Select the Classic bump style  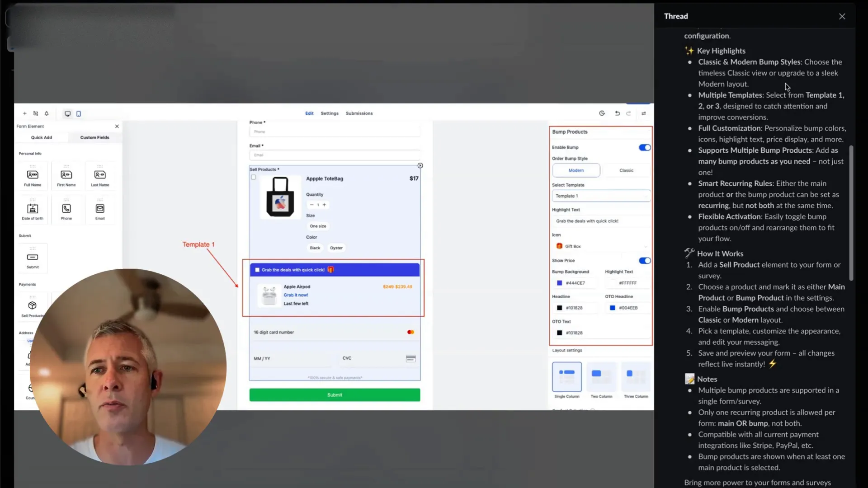coord(626,170)
